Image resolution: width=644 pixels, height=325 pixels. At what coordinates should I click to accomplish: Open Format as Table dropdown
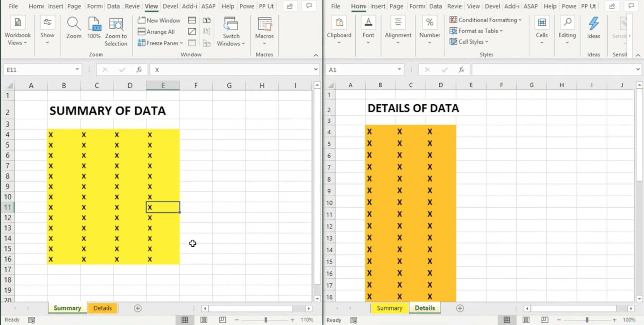click(x=476, y=31)
